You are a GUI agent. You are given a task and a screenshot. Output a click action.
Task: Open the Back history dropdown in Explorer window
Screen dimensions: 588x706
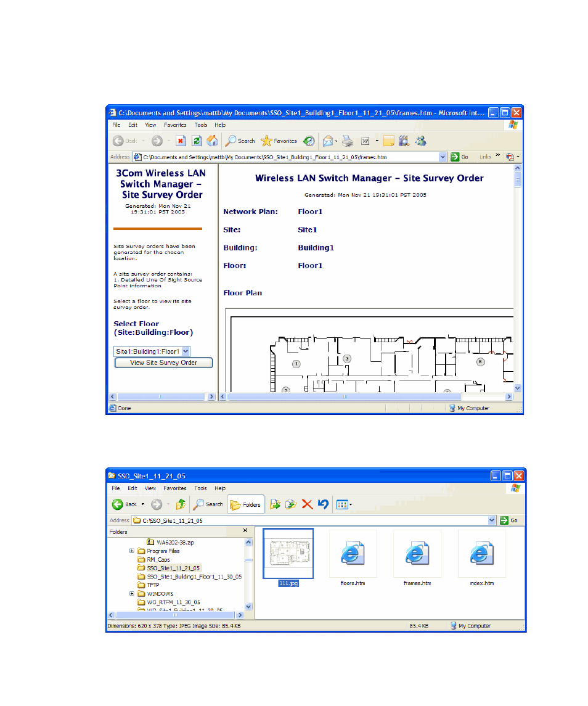coord(143,504)
